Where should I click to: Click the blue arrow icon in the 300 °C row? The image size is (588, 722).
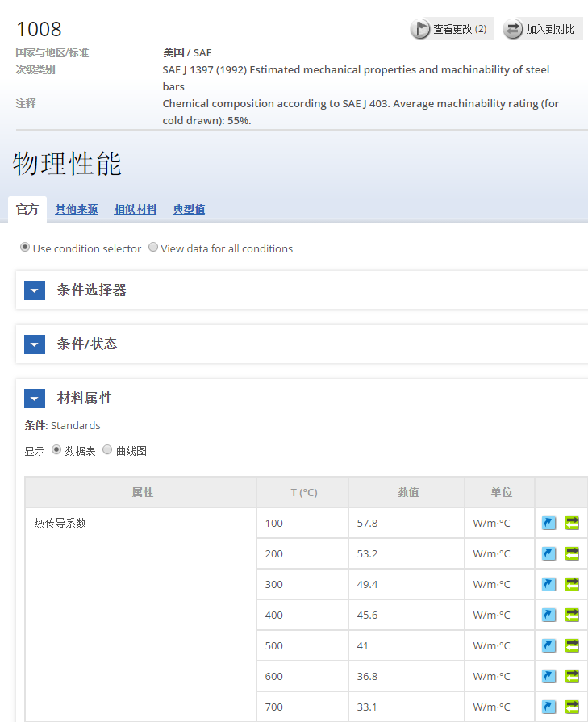tap(549, 584)
